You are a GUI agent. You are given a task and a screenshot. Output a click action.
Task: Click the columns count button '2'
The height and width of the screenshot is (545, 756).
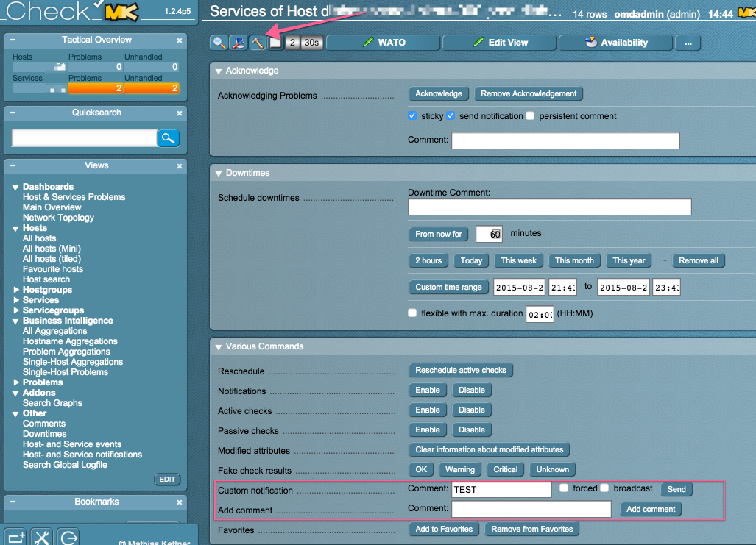pos(292,43)
